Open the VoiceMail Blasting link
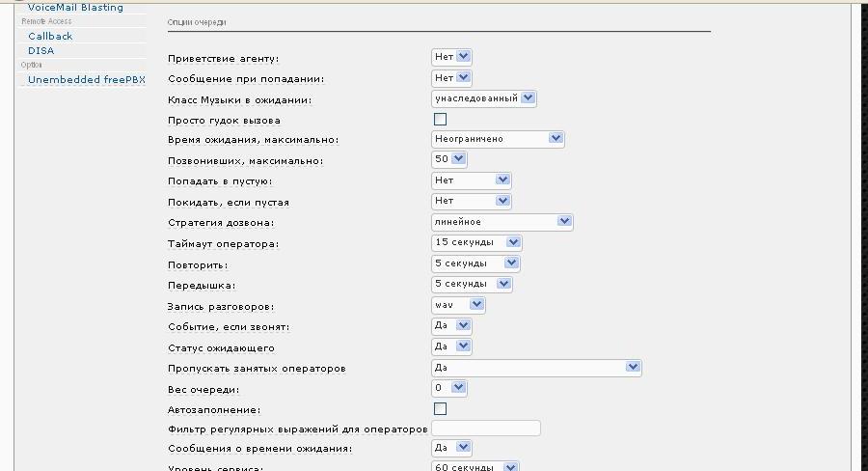 (75, 7)
